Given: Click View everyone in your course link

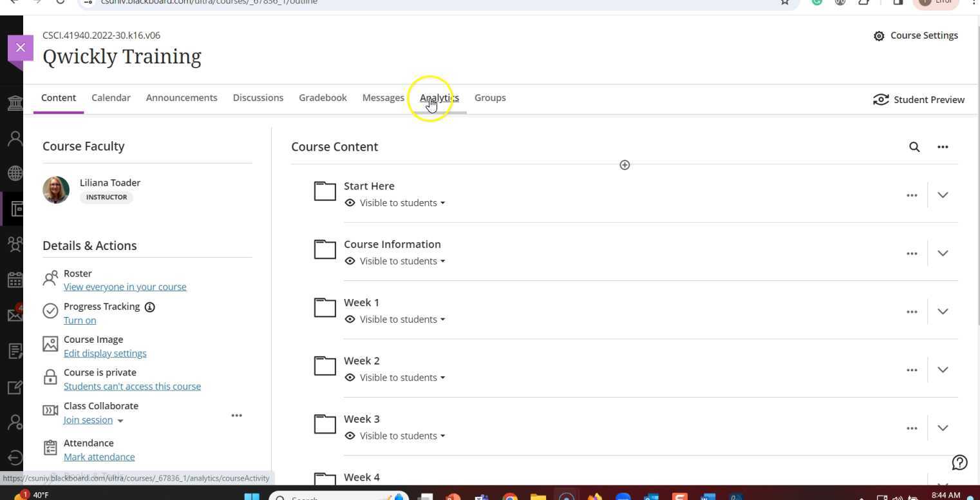Looking at the screenshot, I should tap(125, 287).
